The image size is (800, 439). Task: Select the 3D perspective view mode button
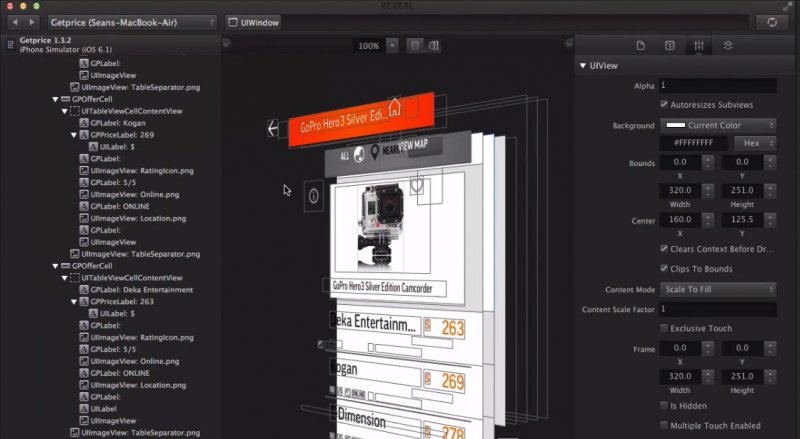point(434,45)
